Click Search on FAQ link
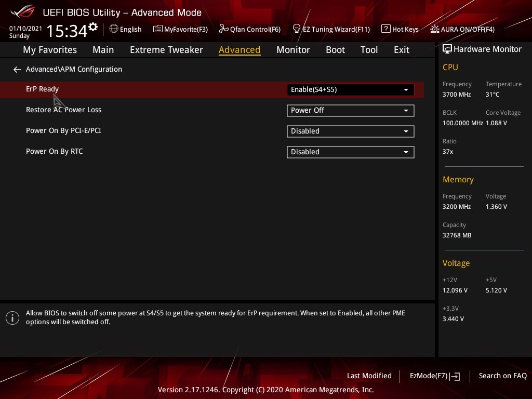The height and width of the screenshot is (399, 532). click(x=502, y=376)
